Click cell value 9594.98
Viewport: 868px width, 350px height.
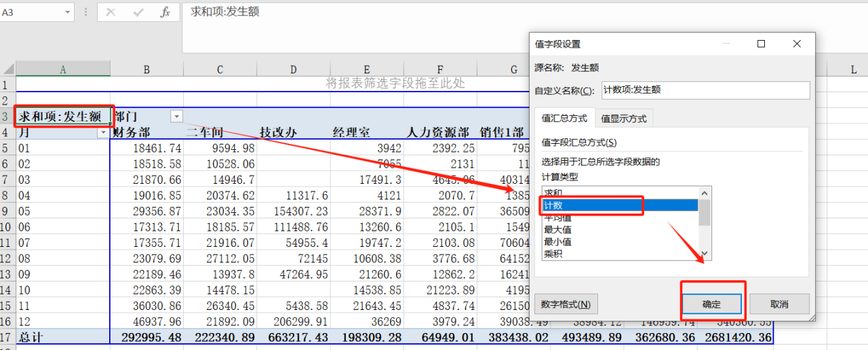233,148
